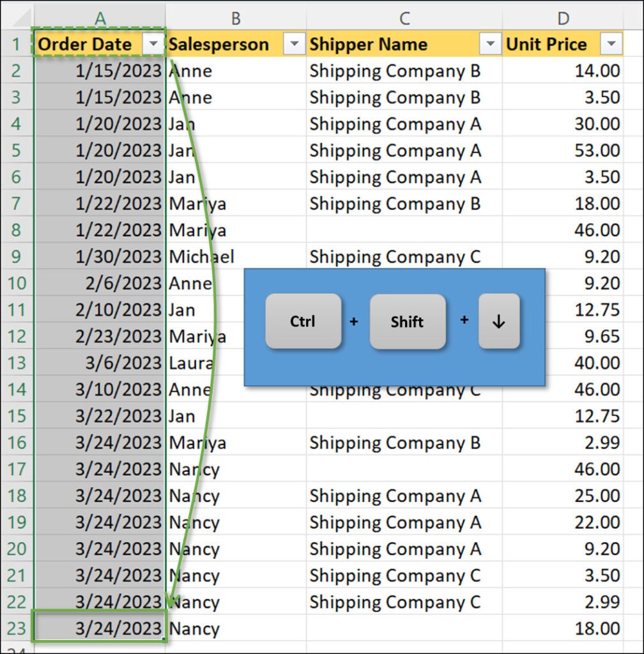Click the Order Date header cell
The height and width of the screenshot is (654, 644).
[89, 45]
